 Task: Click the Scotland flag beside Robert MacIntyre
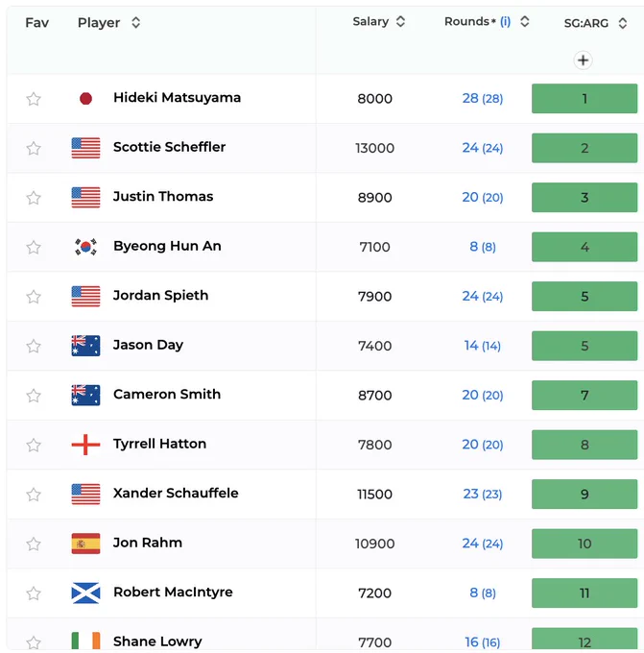[x=85, y=593]
